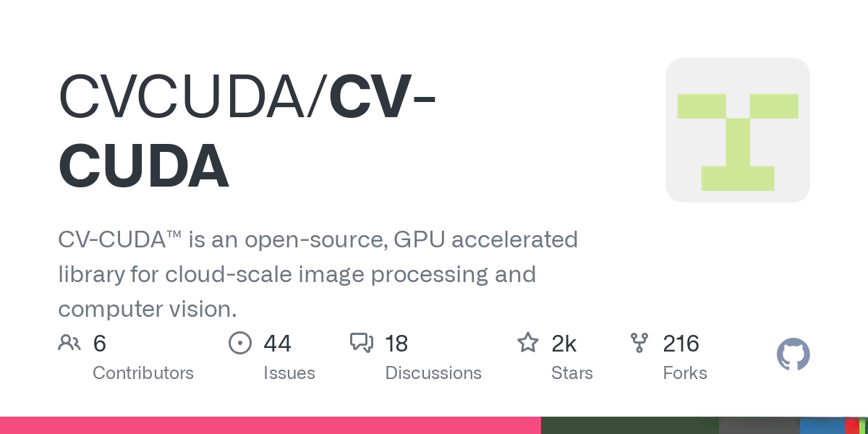
Task: Click the fork icon for Forks
Action: click(639, 343)
